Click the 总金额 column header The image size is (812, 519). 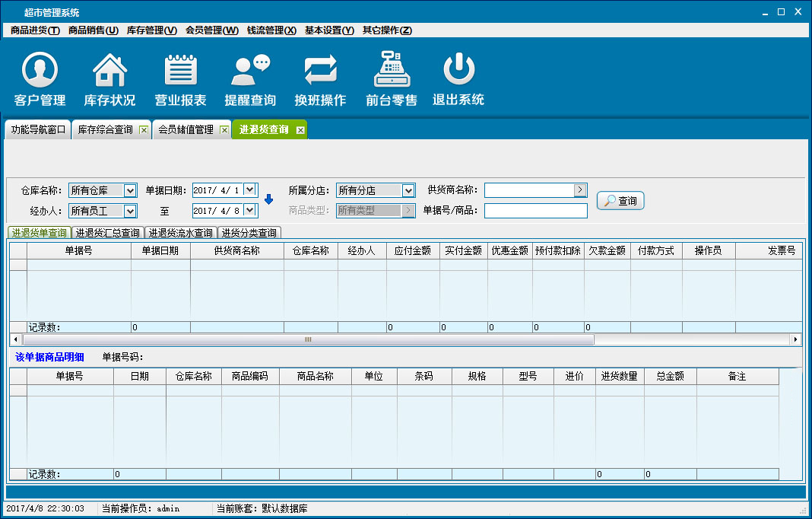(670, 377)
